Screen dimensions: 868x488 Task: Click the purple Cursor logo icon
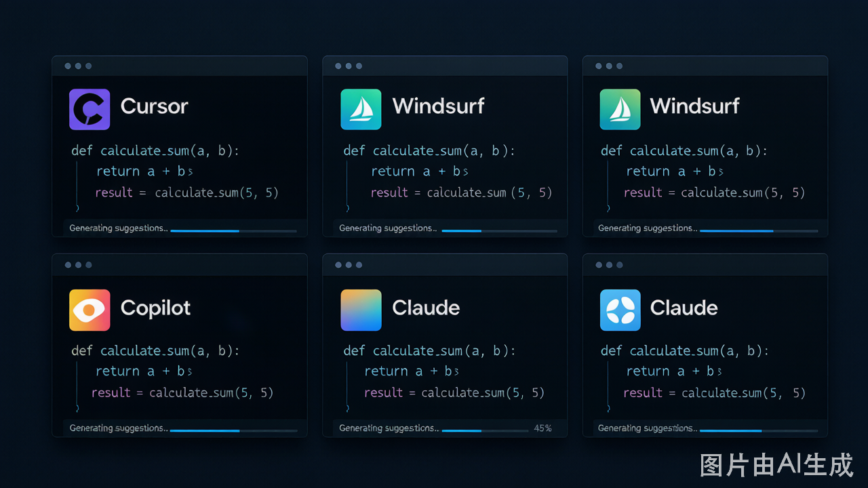[x=90, y=109]
